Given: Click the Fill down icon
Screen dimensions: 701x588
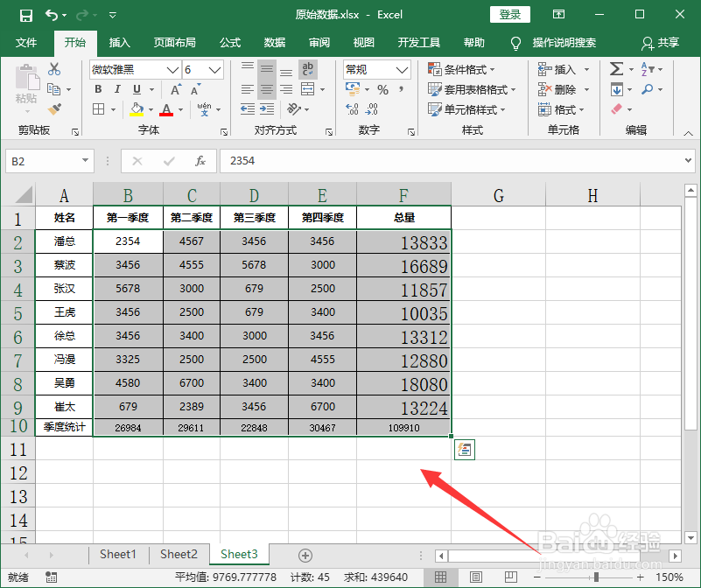Looking at the screenshot, I should pos(616,89).
